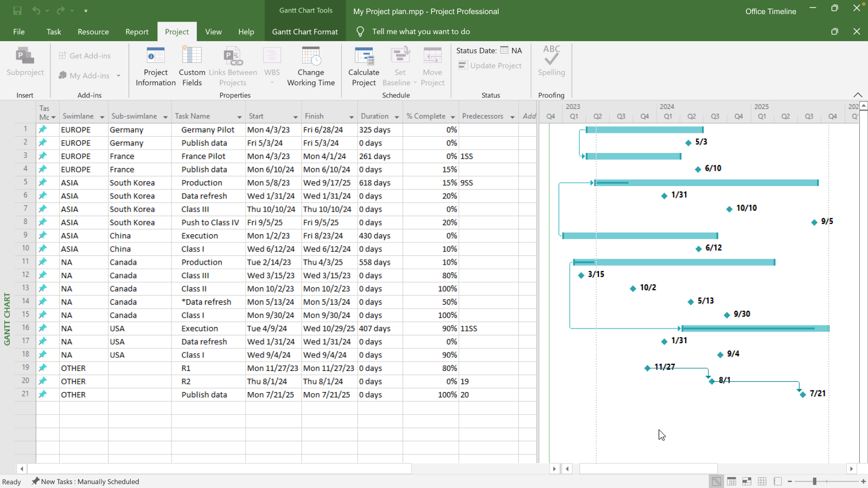
Task: Open the Custom Fields editor
Action: (192, 65)
